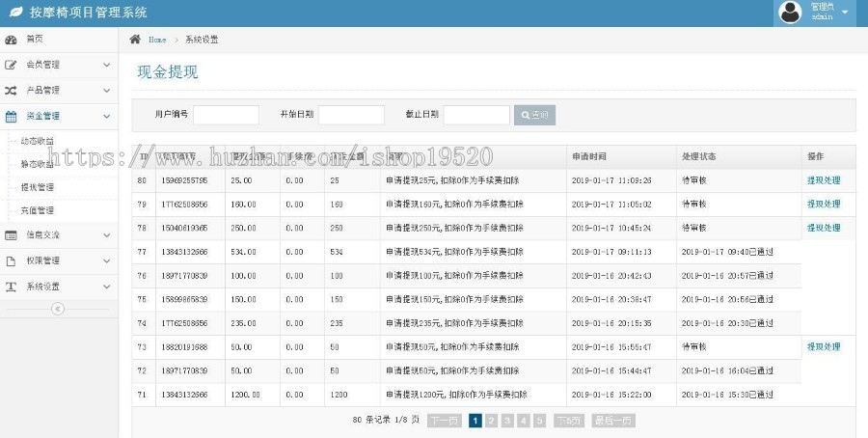868x438 pixels.
Task: Click the home icon in breadcrumb
Action: 135,40
